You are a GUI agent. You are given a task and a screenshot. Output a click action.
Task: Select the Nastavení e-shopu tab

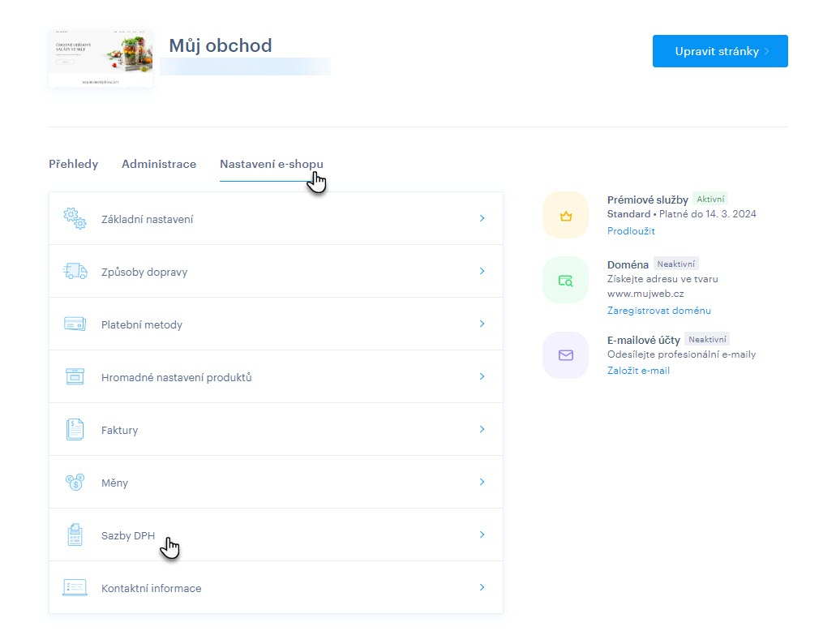point(271,164)
